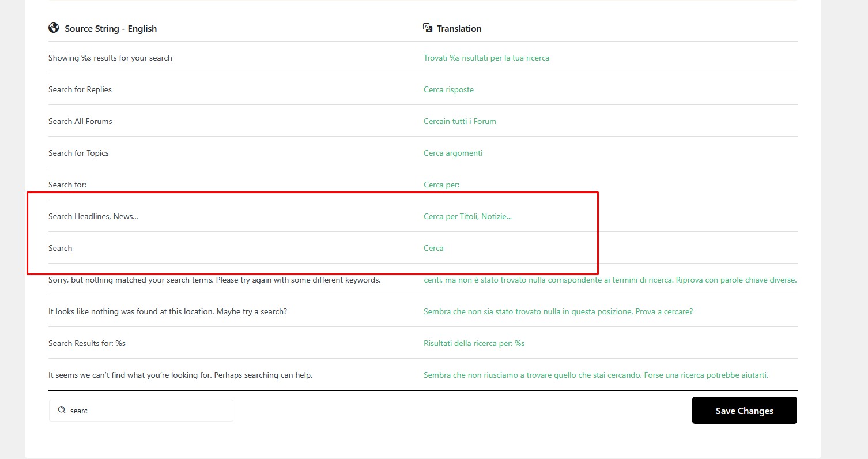
Task: Select source string 'It looks like nothing was found...'
Action: click(x=168, y=311)
